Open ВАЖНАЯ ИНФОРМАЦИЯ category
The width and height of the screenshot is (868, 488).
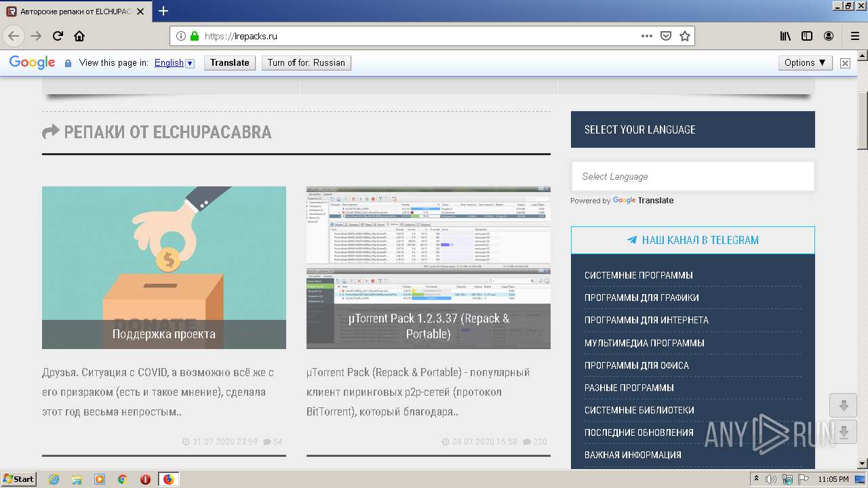coord(633,455)
